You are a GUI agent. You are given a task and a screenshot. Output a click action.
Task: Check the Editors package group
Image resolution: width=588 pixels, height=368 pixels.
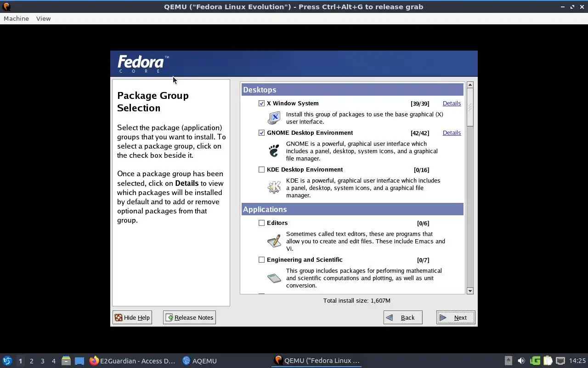click(261, 223)
